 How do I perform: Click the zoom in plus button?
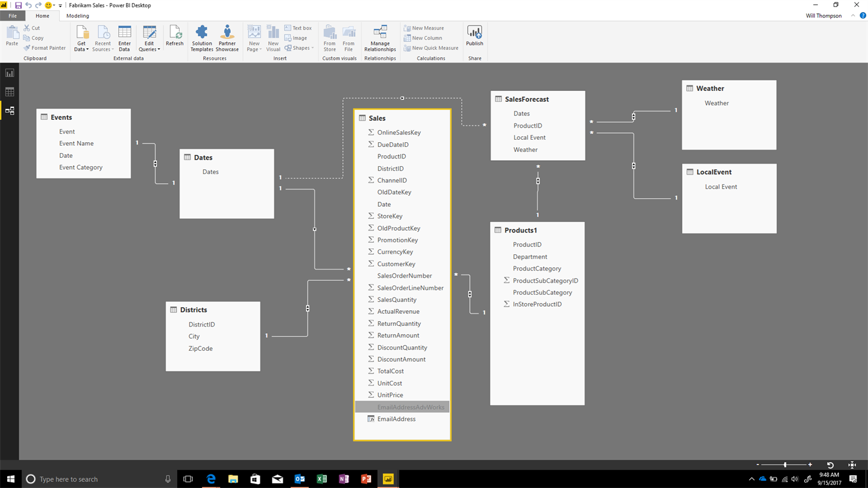coord(810,465)
